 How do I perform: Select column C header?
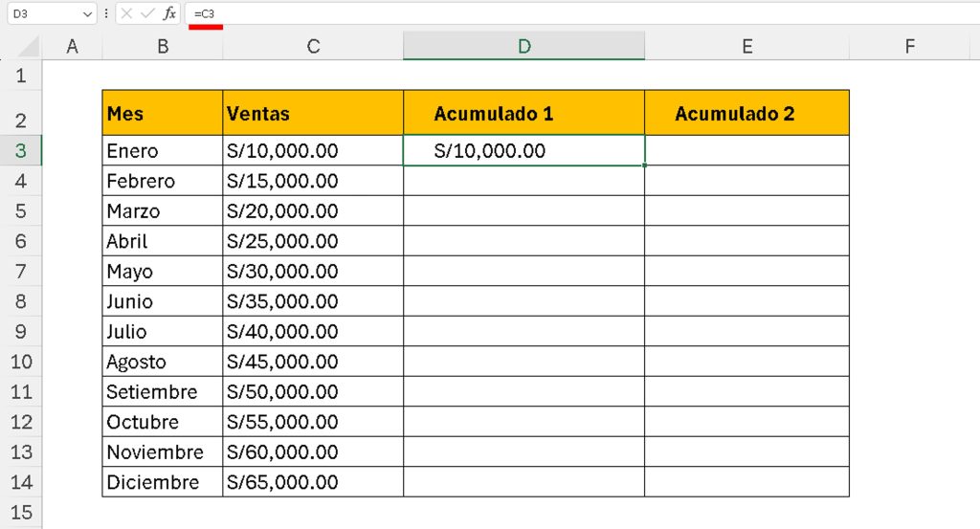(x=313, y=46)
